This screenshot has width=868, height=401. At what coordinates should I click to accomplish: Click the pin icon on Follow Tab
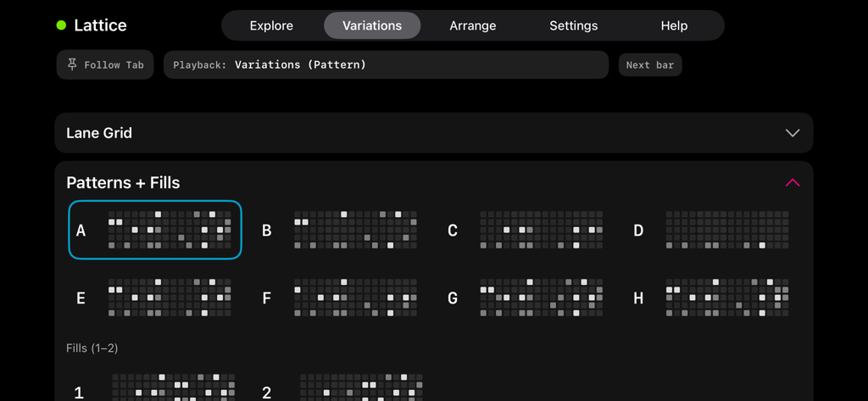coord(72,64)
